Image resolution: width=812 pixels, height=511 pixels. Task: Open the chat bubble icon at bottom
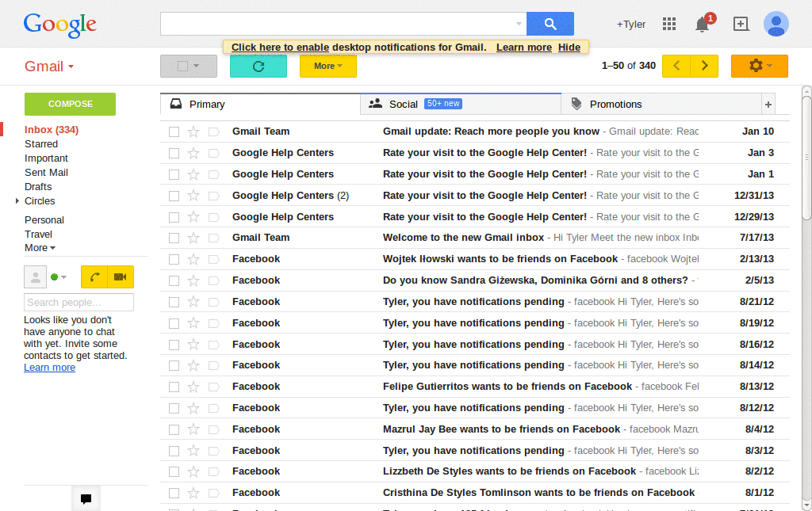86,498
